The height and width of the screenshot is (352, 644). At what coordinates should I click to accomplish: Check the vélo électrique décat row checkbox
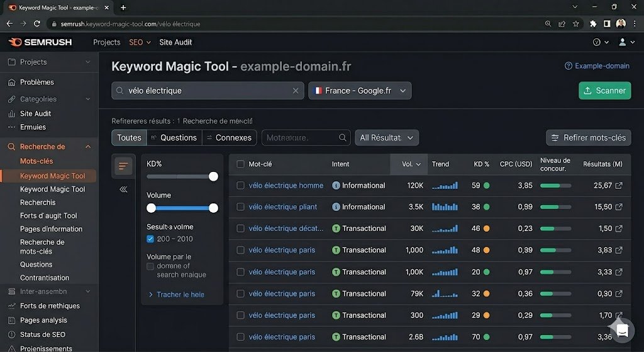pos(241,228)
